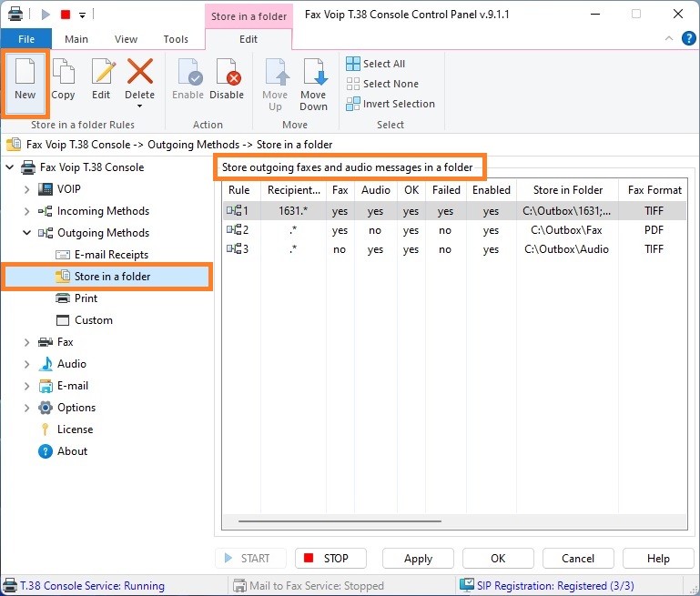Image resolution: width=700 pixels, height=596 pixels.
Task: Copy the selected rule
Action: click(63, 80)
